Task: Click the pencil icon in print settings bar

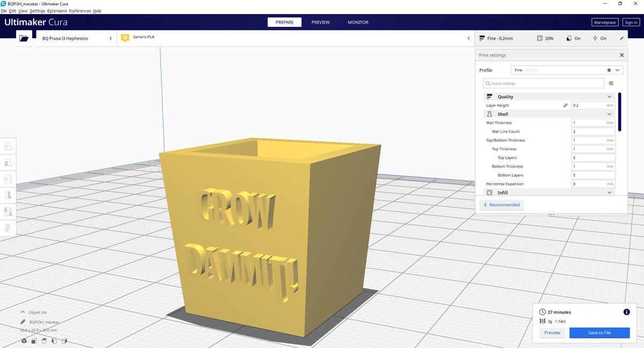Action: coord(621,38)
